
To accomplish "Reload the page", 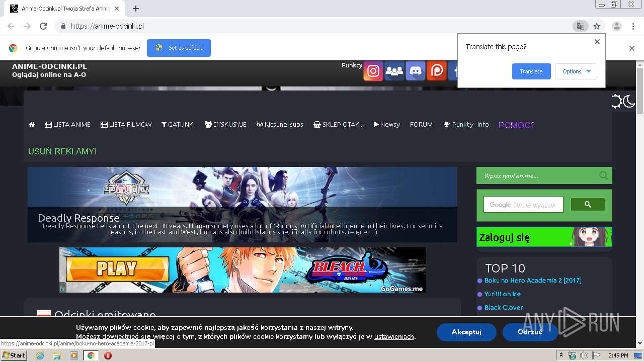I will (x=43, y=26).
